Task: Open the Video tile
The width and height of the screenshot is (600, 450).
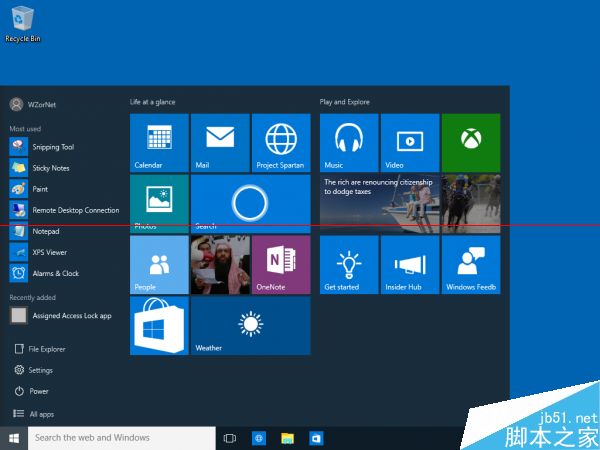Action: pyautogui.click(x=410, y=143)
